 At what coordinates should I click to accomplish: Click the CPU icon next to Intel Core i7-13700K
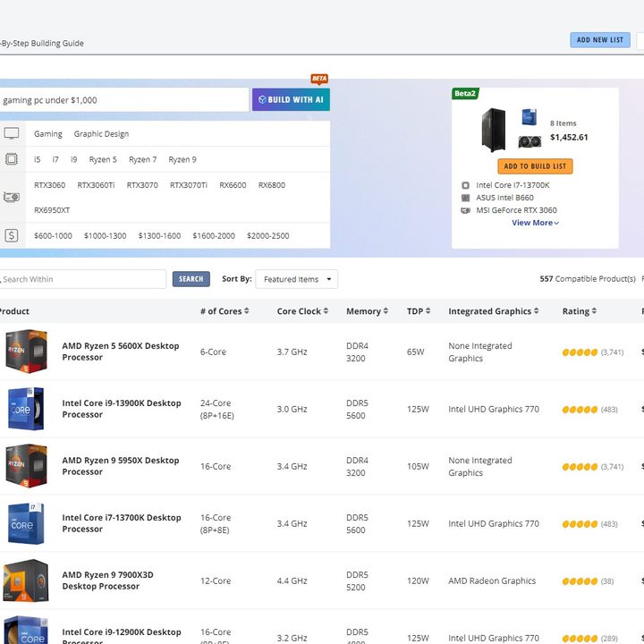(x=465, y=185)
